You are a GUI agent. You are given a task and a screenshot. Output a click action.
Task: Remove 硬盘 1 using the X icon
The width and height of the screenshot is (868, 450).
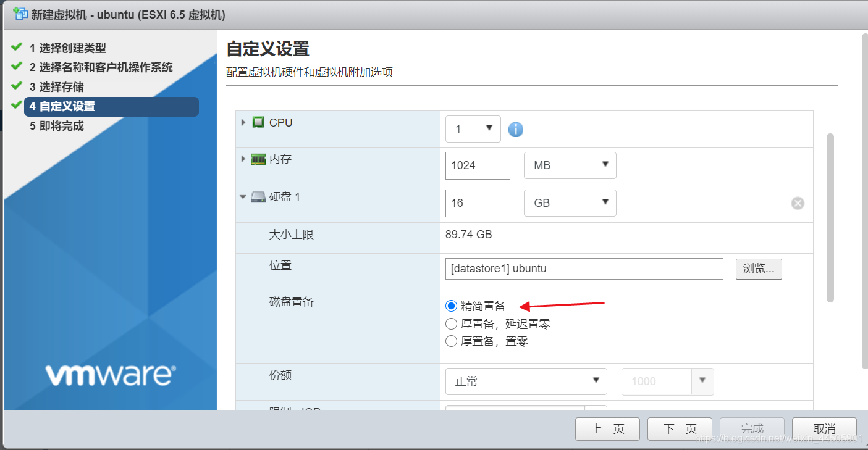coord(797,202)
